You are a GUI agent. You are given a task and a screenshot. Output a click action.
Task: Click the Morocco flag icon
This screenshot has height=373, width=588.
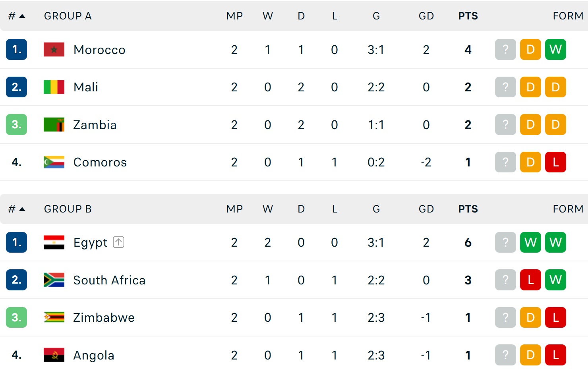[x=54, y=50]
